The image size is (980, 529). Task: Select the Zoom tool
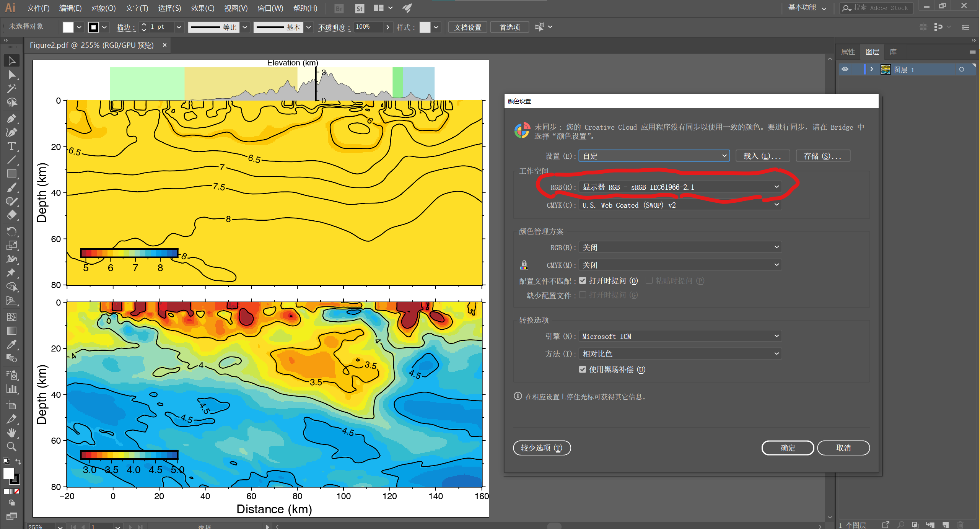pos(11,446)
